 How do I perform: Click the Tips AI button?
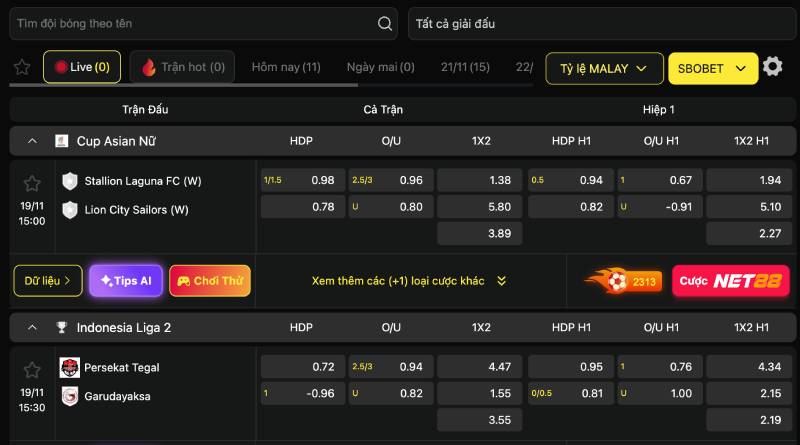click(x=126, y=281)
